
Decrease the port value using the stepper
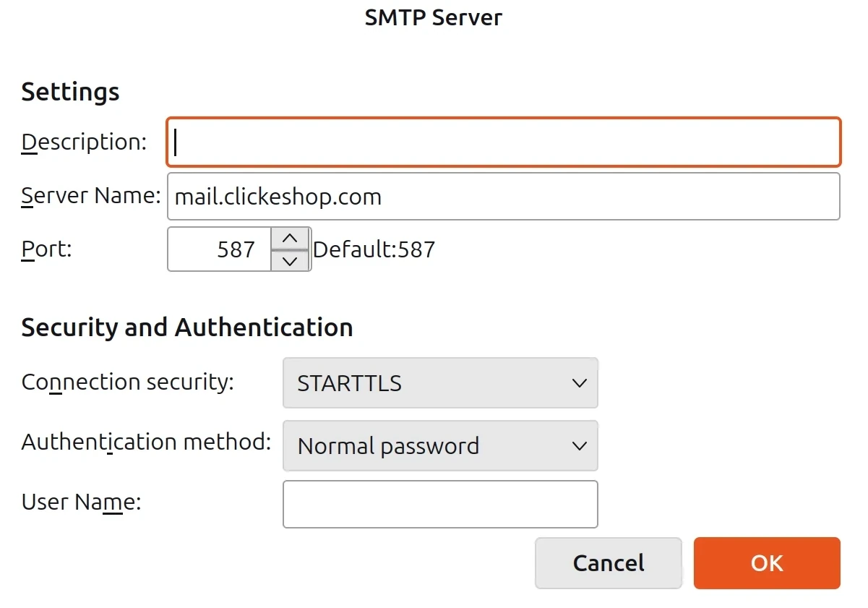click(290, 261)
